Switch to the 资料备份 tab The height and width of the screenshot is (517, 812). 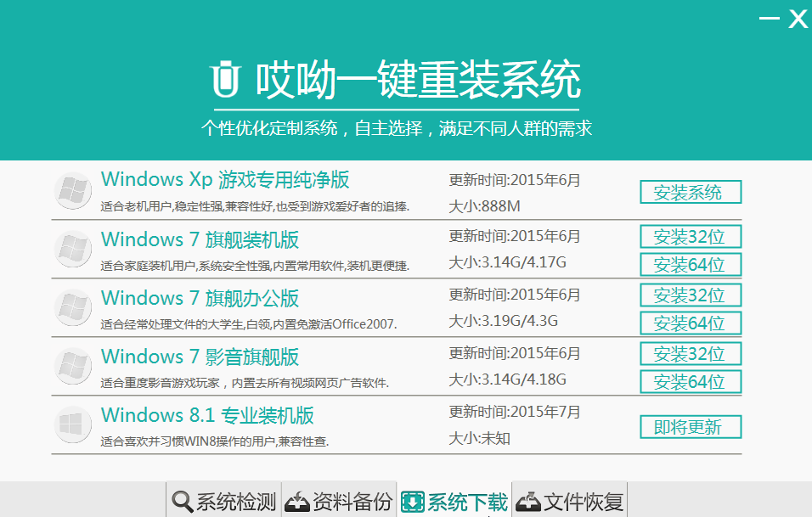tap(339, 501)
